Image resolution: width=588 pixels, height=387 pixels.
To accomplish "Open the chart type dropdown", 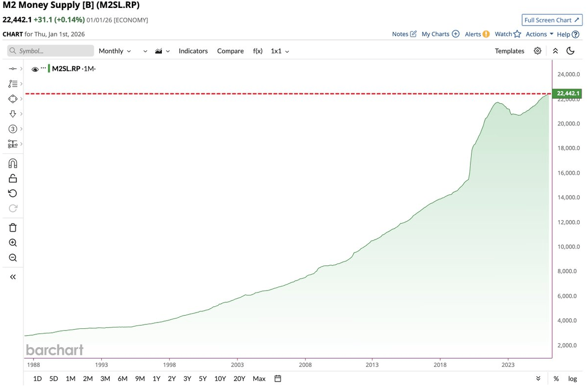I will click(x=162, y=51).
